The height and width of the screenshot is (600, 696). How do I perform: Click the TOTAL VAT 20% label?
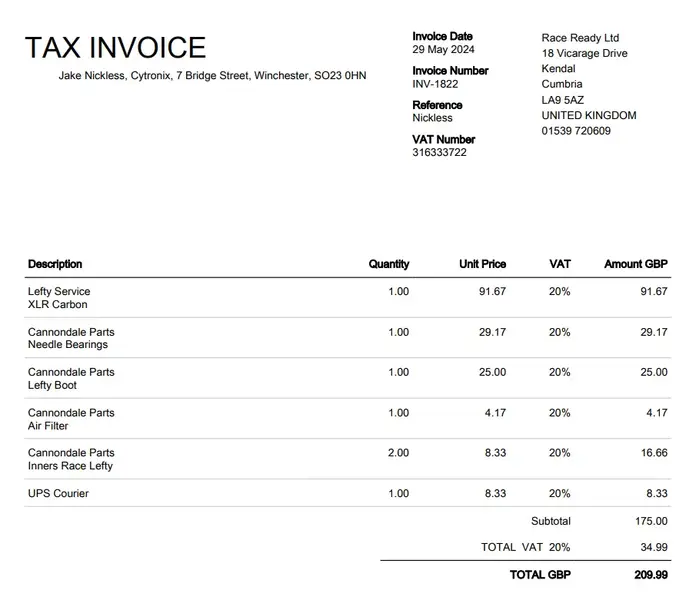click(x=526, y=548)
